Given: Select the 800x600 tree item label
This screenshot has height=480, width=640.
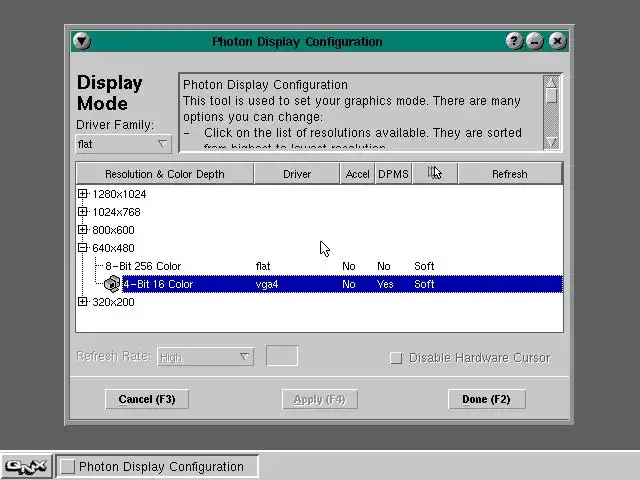Looking at the screenshot, I should pos(113,230).
